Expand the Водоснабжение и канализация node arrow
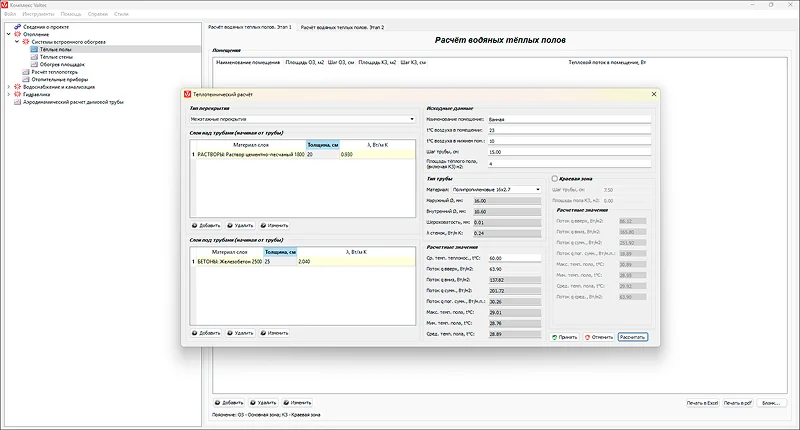This screenshot has width=800, height=430. pos(9,87)
